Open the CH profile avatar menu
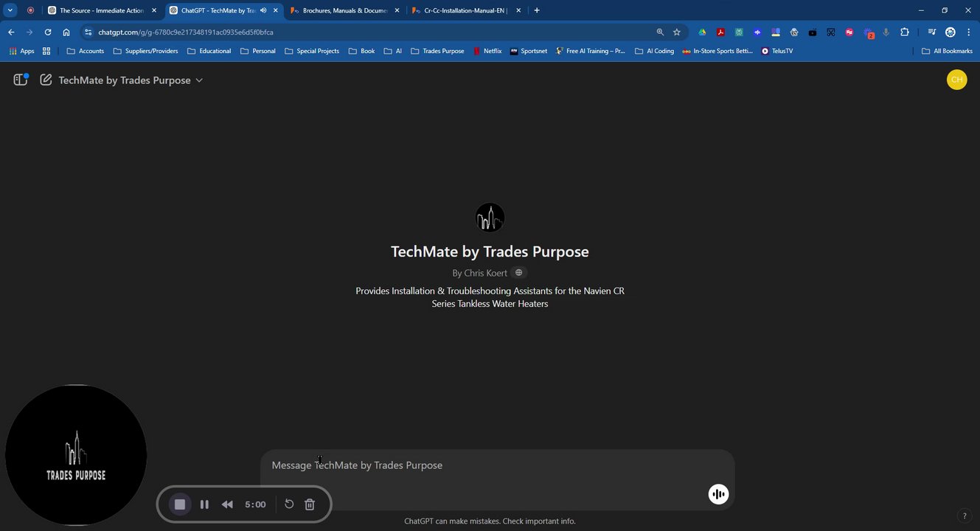Screen dimensions: 980x531 (x=956, y=80)
